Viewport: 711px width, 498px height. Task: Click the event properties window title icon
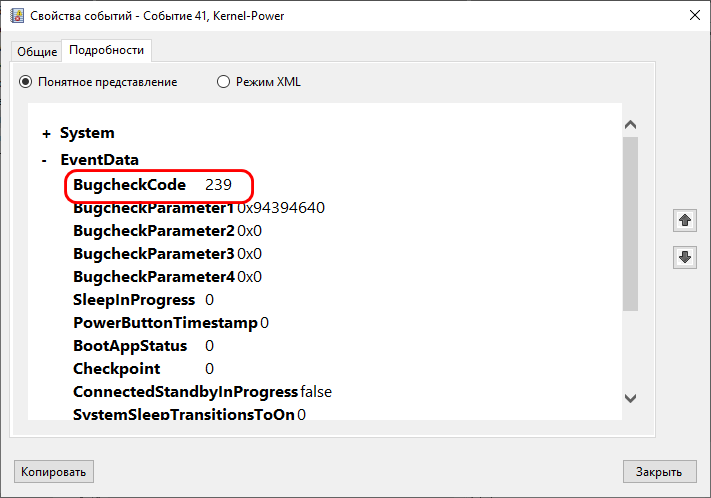point(17,15)
